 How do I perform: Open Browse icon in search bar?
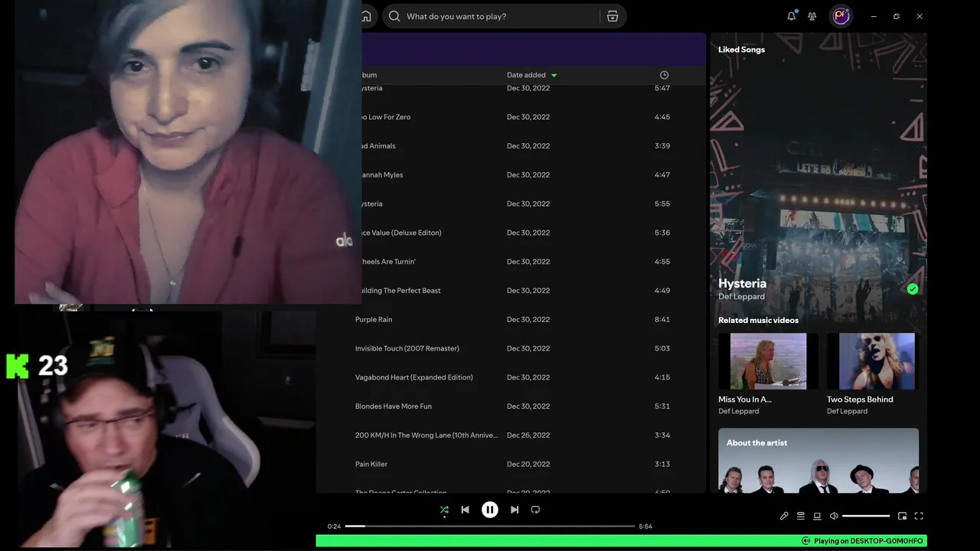pyautogui.click(x=612, y=16)
